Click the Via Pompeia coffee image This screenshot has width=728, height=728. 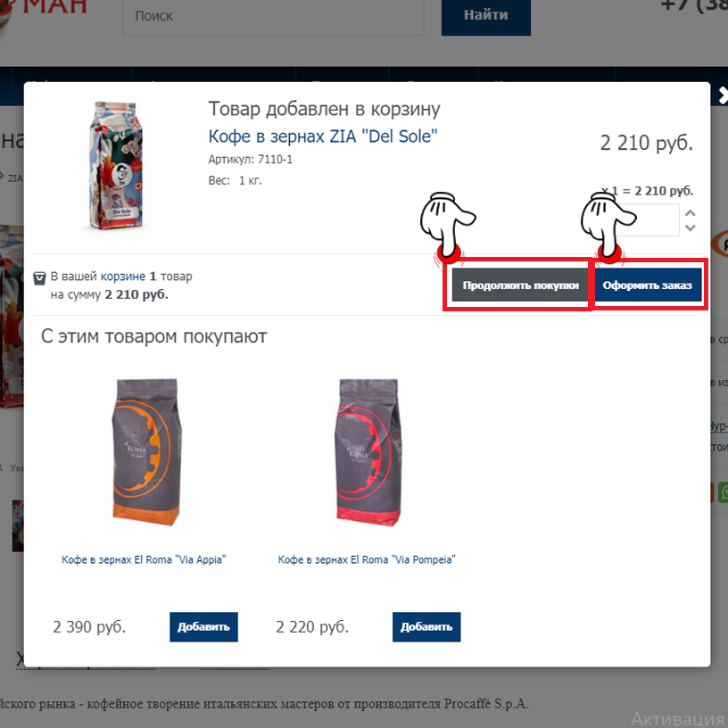click(368, 451)
